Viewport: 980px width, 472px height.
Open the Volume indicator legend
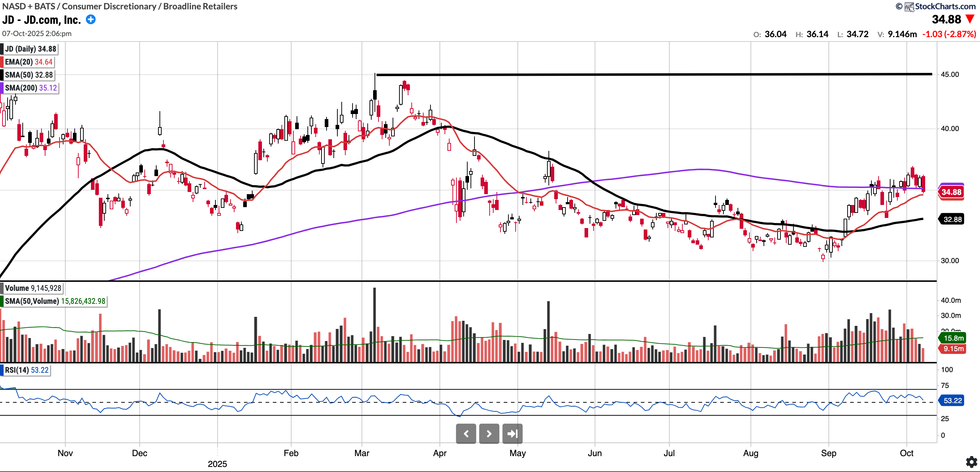(33, 288)
